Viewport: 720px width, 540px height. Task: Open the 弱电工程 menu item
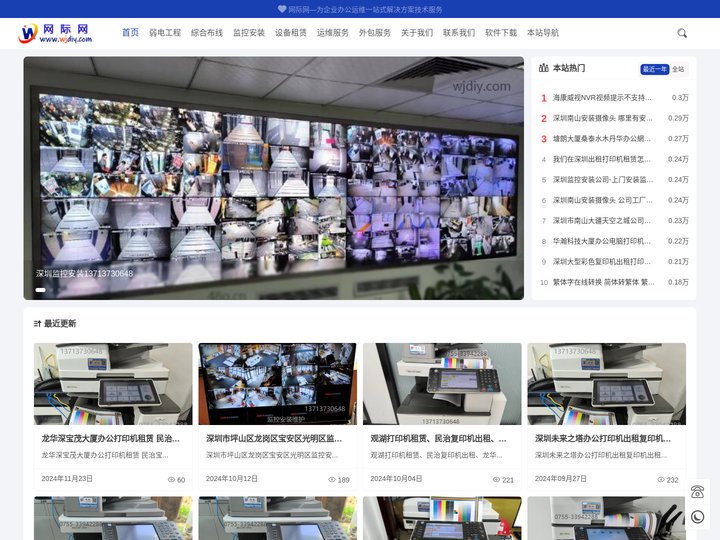tap(165, 33)
